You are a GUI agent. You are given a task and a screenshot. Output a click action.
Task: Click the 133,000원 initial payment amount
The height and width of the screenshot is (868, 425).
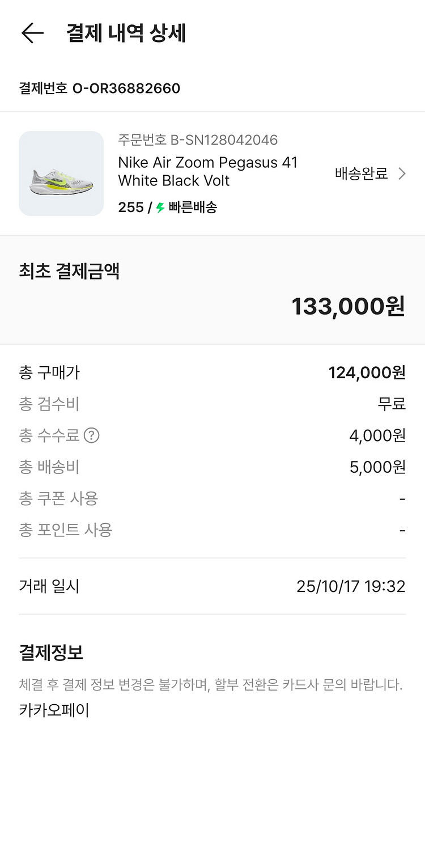click(348, 306)
